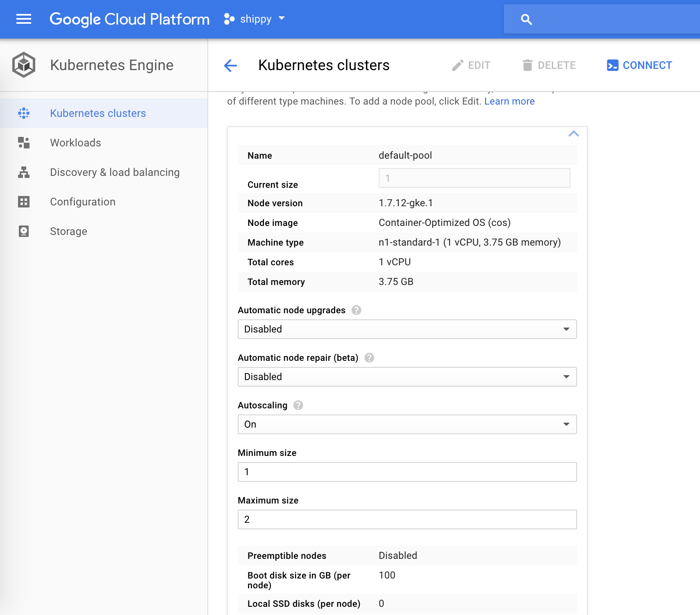Screen dimensions: 700x615
Task: Collapse the node pool card chevron
Action: [574, 134]
